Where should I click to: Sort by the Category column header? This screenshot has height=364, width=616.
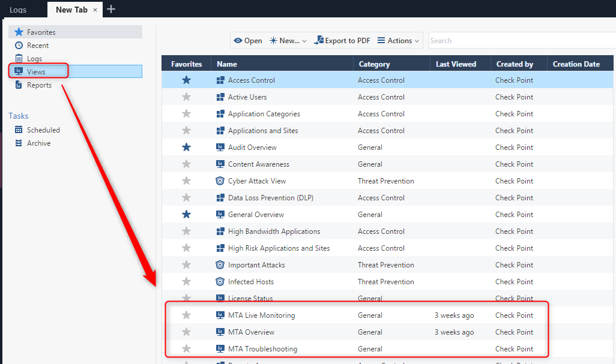(x=391, y=64)
